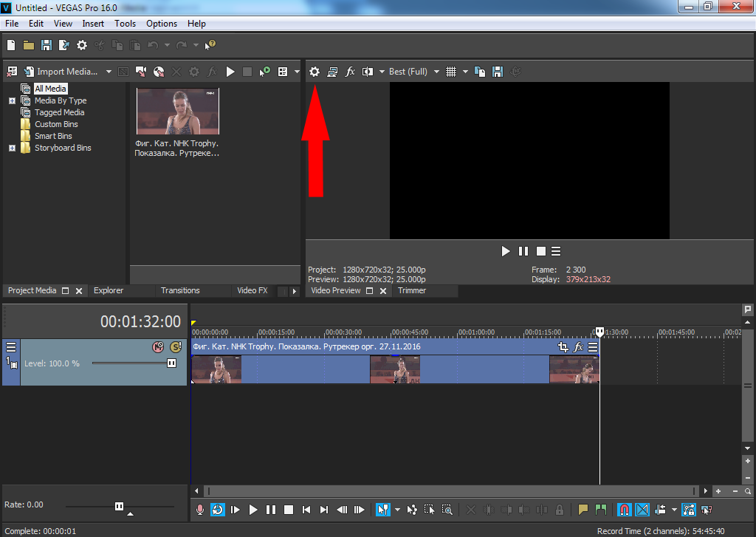Expand the Media By Type tree node

[x=12, y=100]
